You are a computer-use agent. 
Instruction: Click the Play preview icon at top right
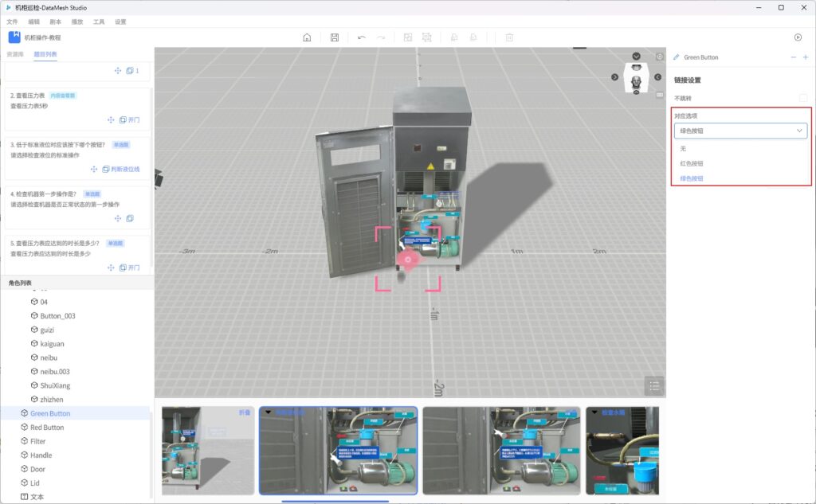798,37
